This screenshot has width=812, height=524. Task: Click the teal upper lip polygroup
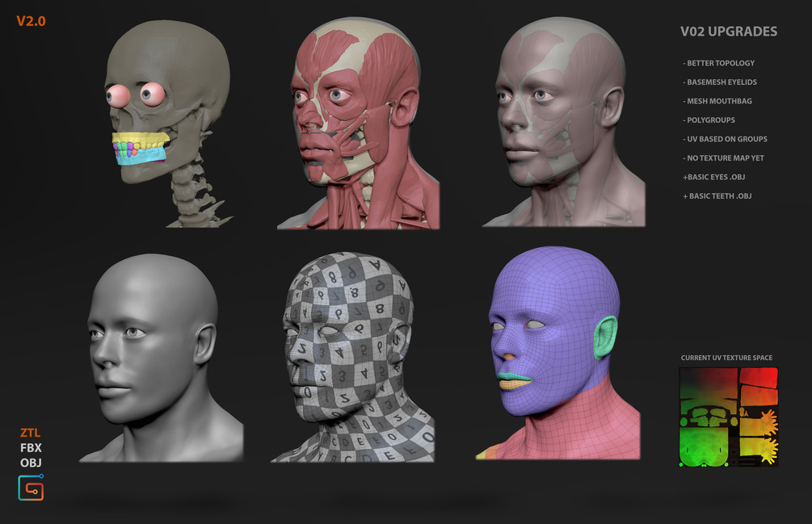[514, 378]
